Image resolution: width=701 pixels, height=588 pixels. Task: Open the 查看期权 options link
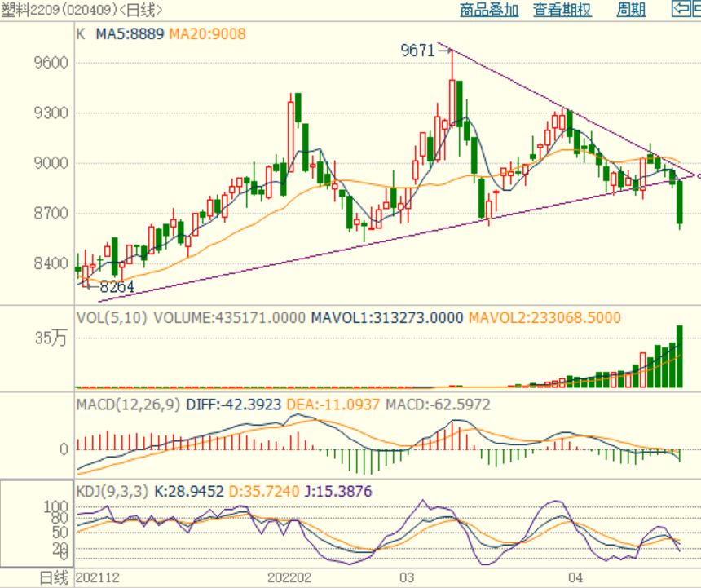562,10
